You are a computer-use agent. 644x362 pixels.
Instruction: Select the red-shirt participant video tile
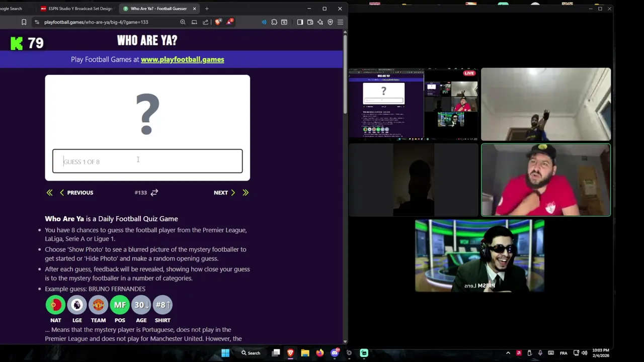coord(546,180)
